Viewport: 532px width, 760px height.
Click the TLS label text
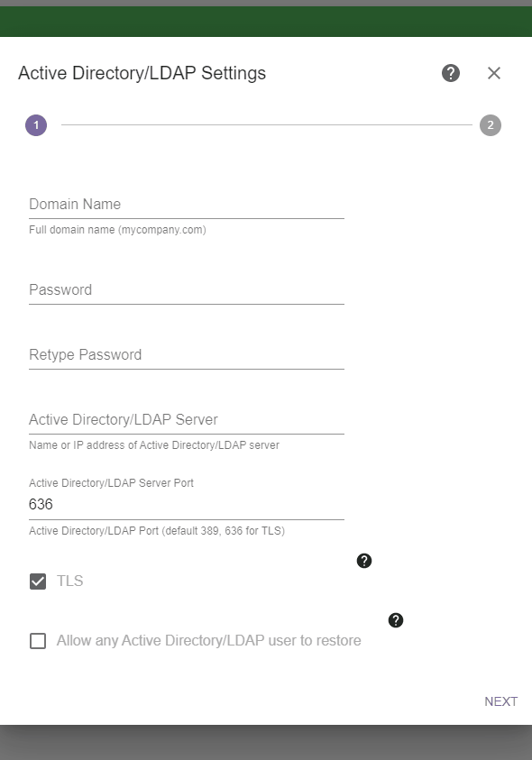[x=69, y=581]
